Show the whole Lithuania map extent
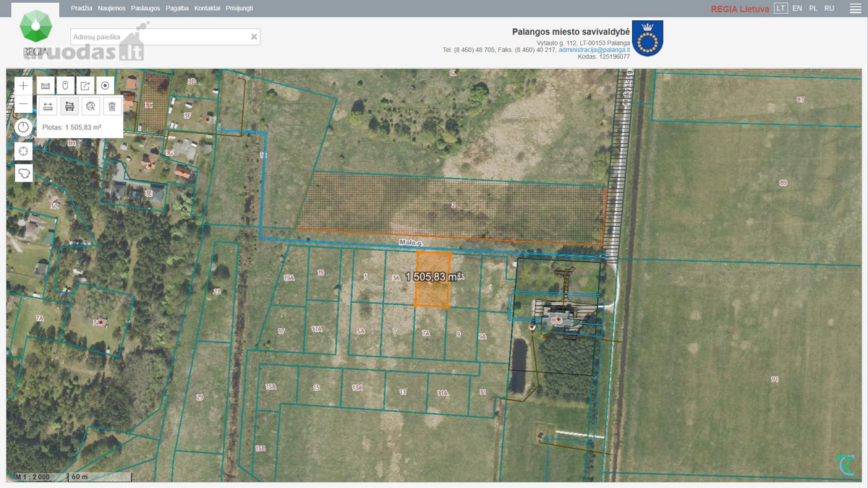This screenshot has height=488, width=868. point(24,174)
